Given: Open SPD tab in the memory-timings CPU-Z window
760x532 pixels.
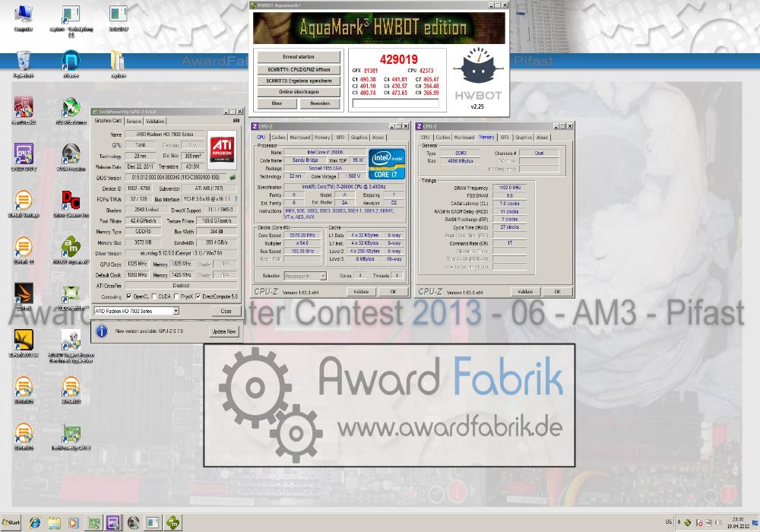Looking at the screenshot, I should coord(505,138).
